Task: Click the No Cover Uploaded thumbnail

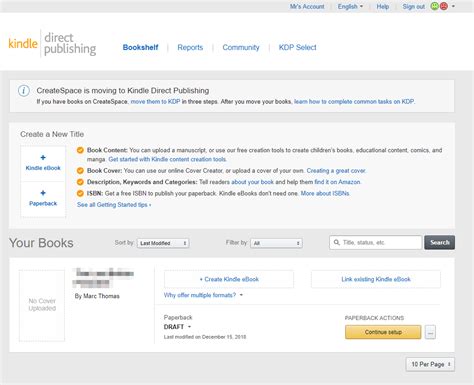Action: coord(42,305)
